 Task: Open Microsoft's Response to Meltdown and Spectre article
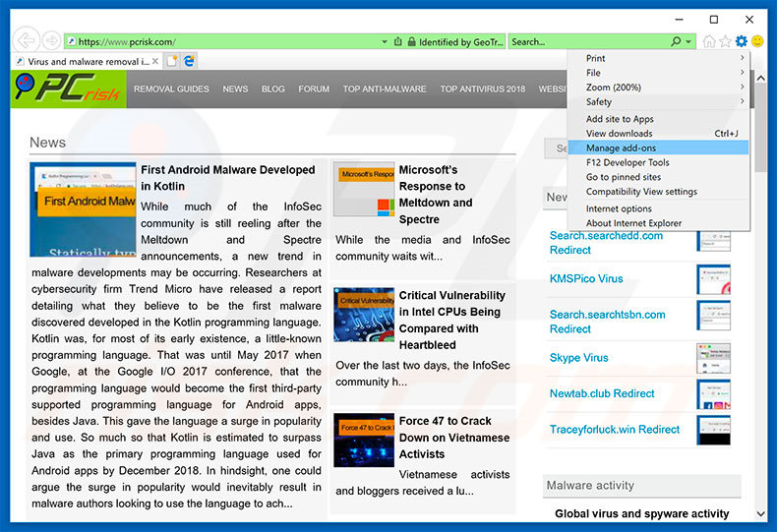436,194
